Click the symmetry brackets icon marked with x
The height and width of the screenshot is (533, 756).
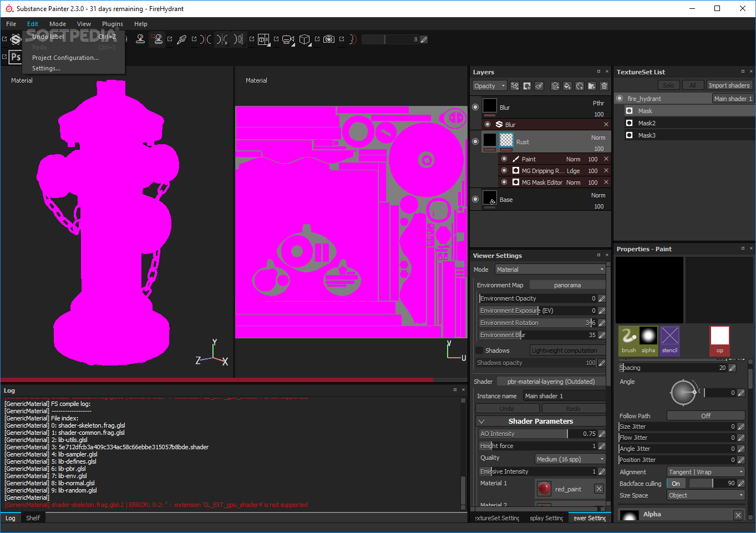tap(222, 39)
